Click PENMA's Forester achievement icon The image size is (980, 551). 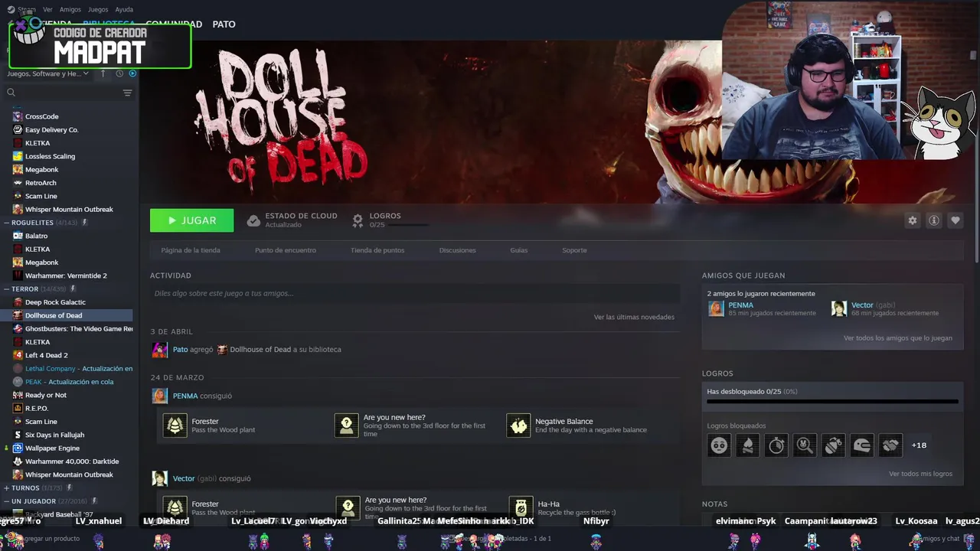[175, 425]
